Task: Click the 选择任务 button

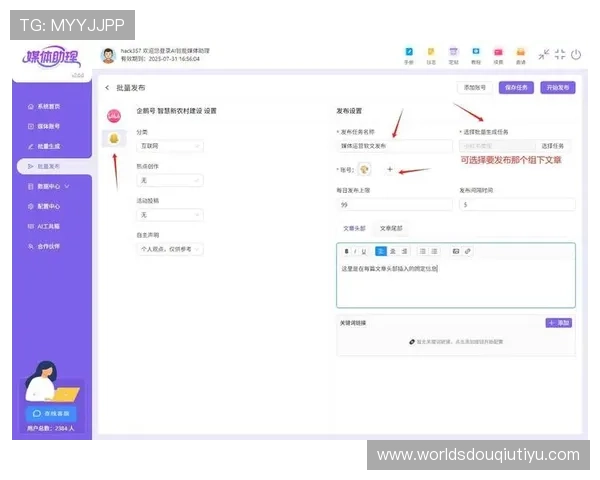Action: tap(553, 146)
